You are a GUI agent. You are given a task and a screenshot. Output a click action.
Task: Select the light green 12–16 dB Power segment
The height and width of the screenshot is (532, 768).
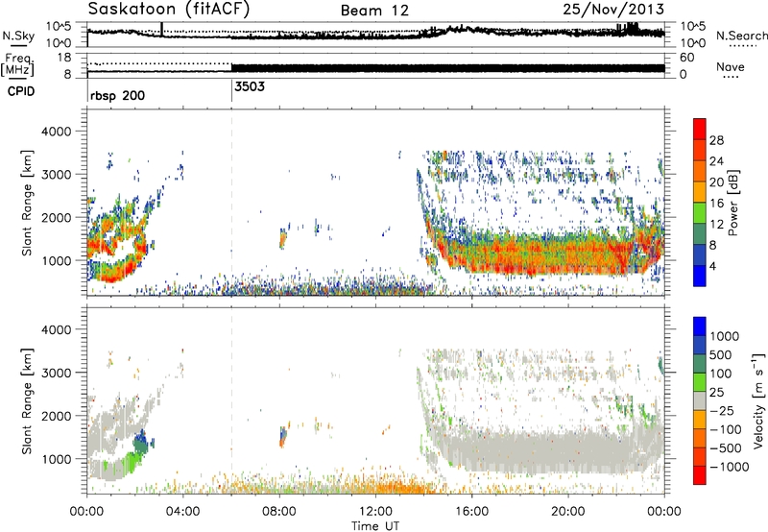point(700,213)
